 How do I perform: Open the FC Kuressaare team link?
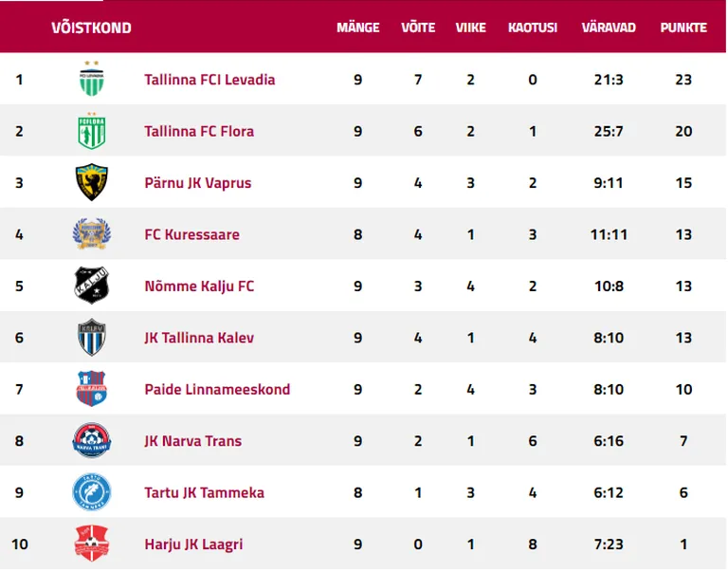[192, 234]
